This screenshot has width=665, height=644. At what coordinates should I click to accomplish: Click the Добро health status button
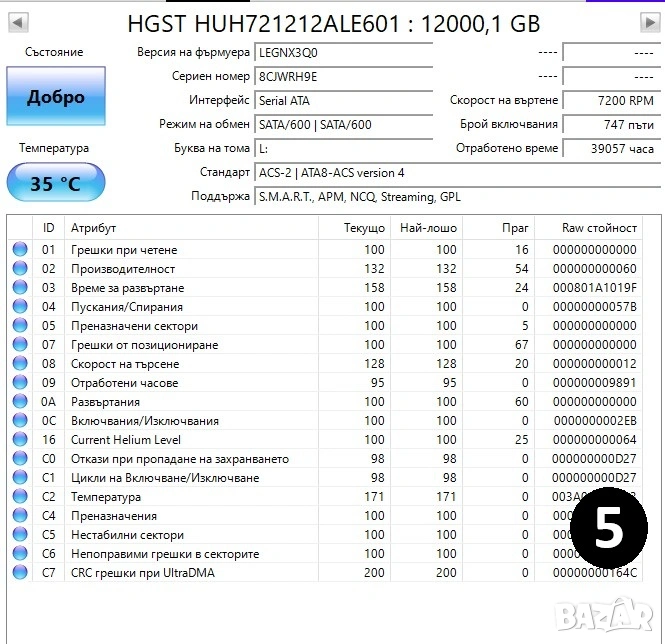click(55, 98)
